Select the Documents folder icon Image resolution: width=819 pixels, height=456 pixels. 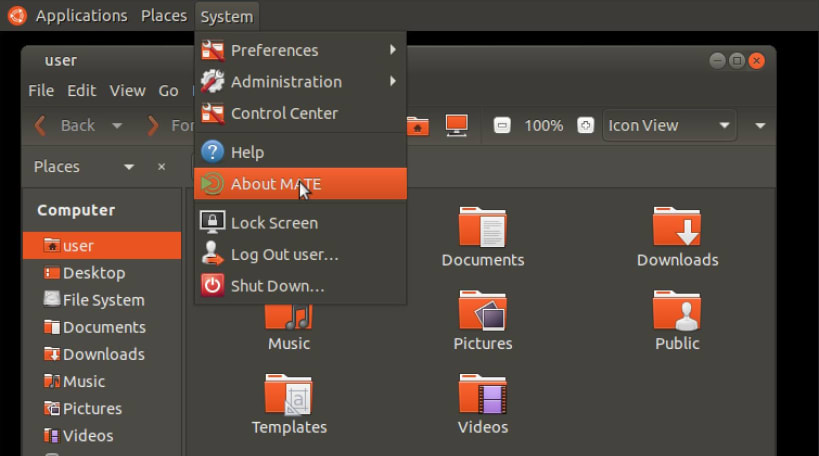[x=483, y=227]
